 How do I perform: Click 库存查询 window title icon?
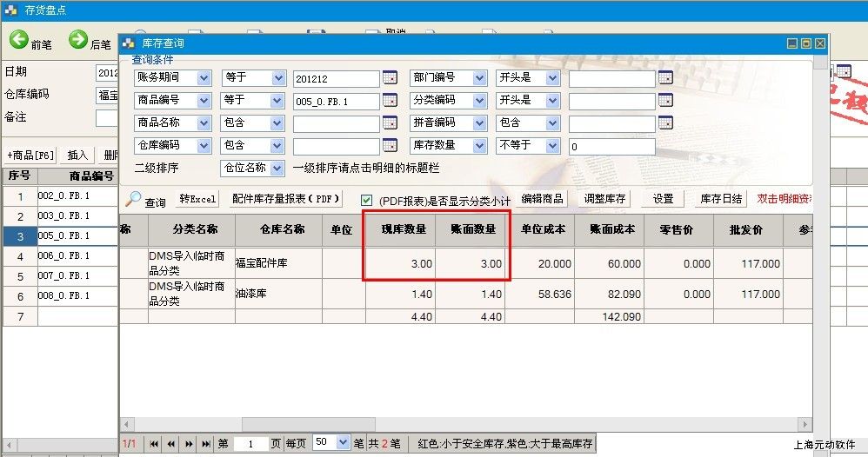coord(129,43)
